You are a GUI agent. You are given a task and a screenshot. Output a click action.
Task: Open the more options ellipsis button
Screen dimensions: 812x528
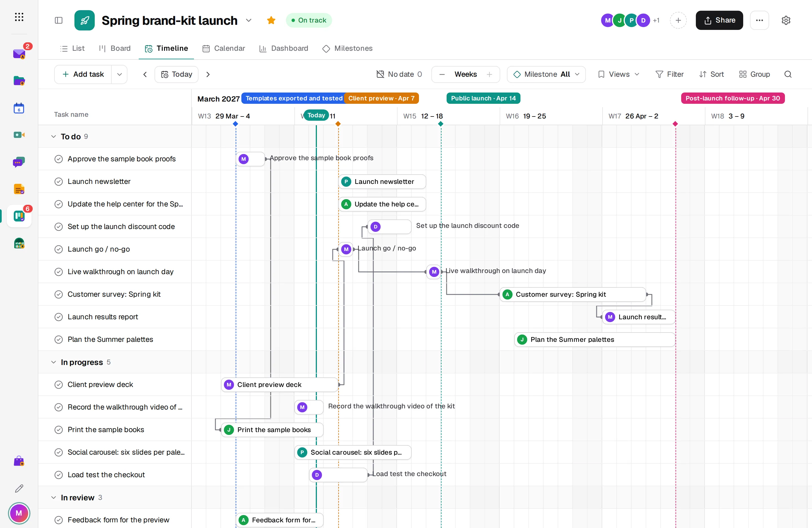pos(759,20)
